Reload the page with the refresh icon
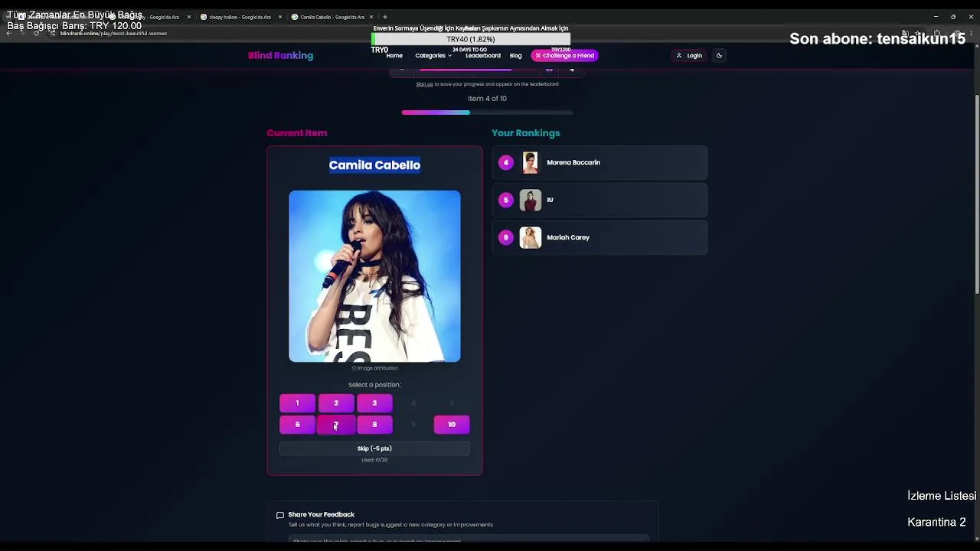Image resolution: width=980 pixels, height=551 pixels. pos(36,34)
